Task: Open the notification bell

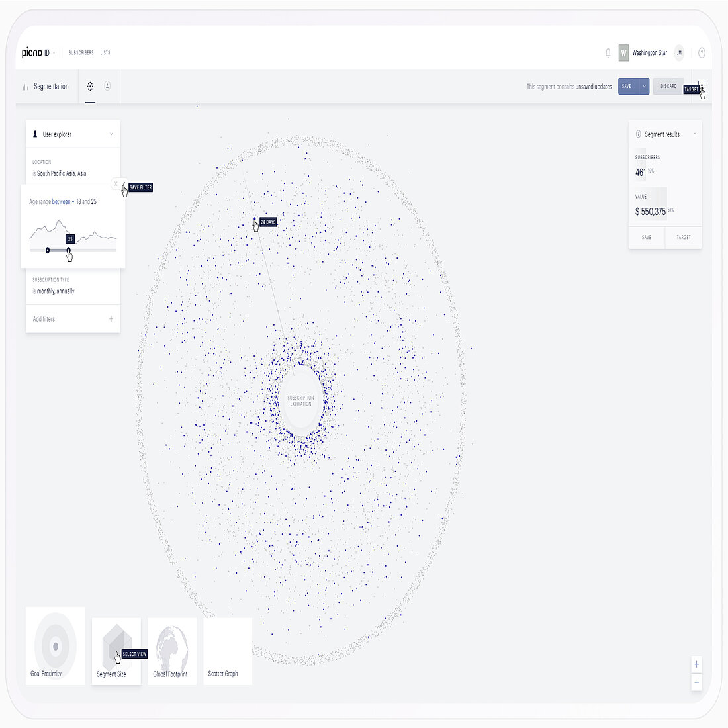Action: pos(608,53)
